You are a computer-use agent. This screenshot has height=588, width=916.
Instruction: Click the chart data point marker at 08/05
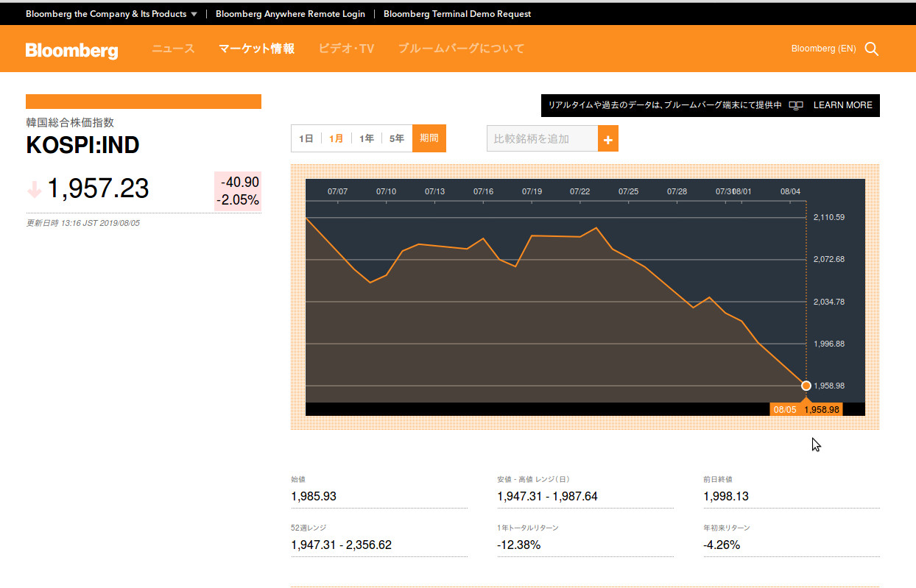click(x=806, y=386)
